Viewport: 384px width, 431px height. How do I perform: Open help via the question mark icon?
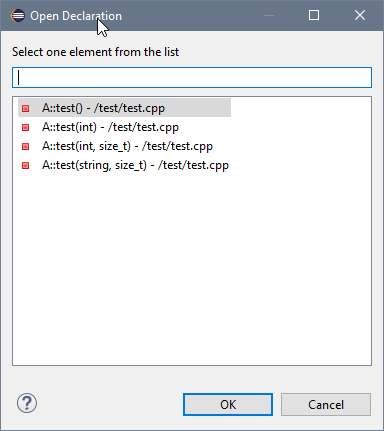tap(27, 403)
